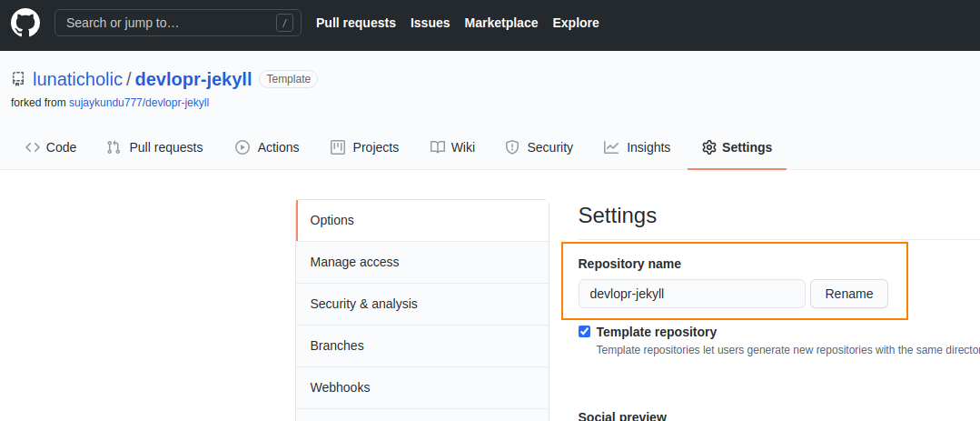Click the repository template icon beside lunaticholic
The height and width of the screenshot is (421, 980).
pyautogui.click(x=18, y=79)
